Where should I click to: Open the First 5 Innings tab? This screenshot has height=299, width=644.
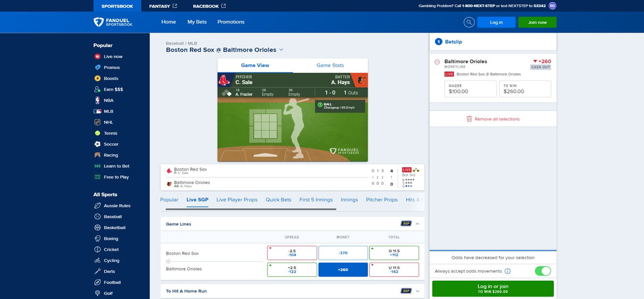click(316, 200)
